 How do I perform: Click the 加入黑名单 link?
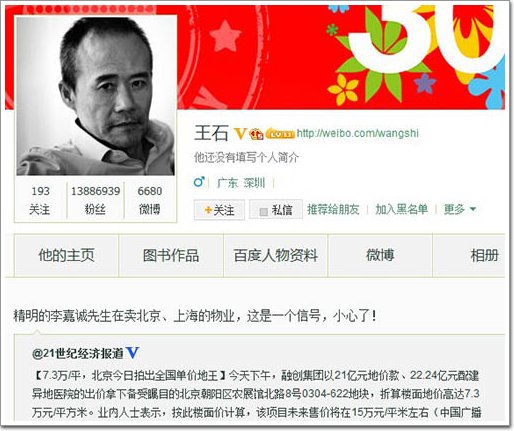pyautogui.click(x=401, y=209)
